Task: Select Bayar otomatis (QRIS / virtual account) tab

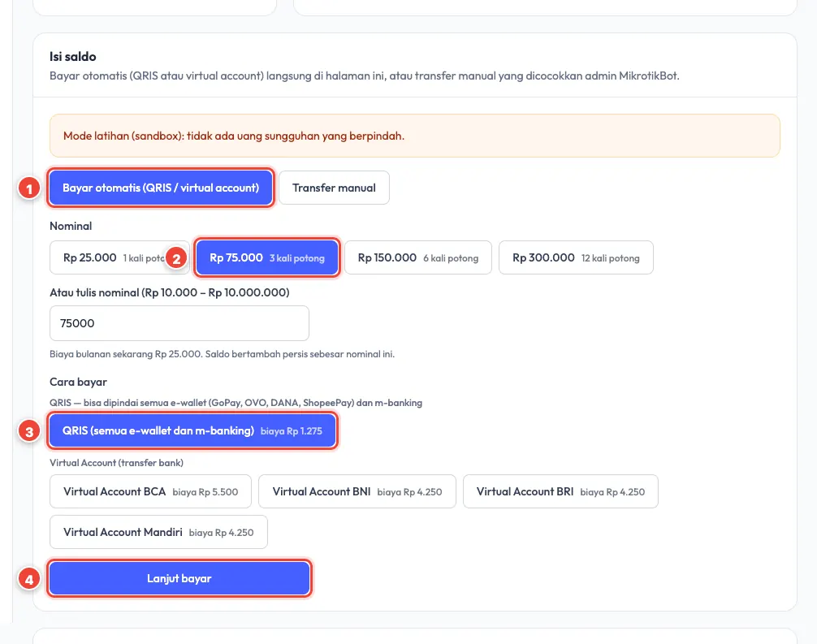Action: click(x=161, y=188)
